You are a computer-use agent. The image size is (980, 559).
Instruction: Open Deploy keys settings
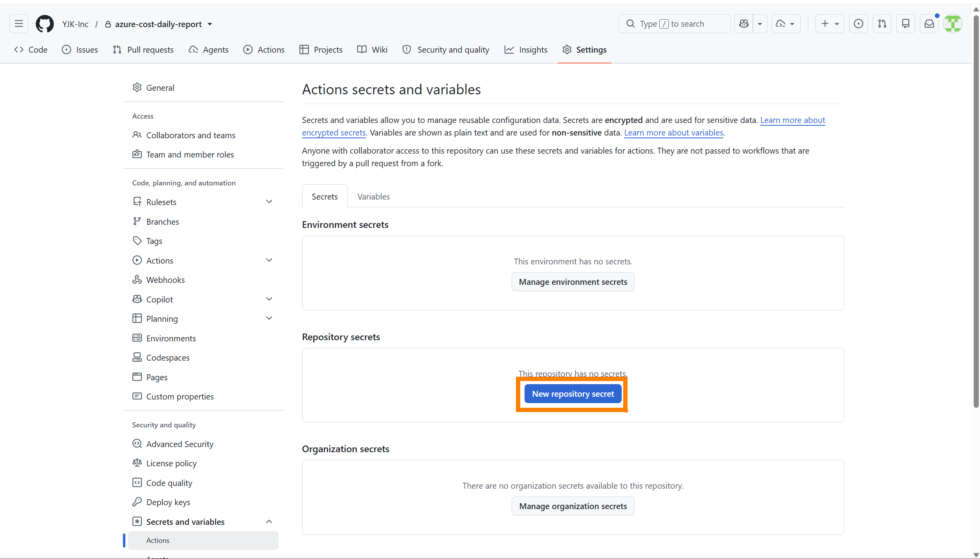pyautogui.click(x=203, y=502)
